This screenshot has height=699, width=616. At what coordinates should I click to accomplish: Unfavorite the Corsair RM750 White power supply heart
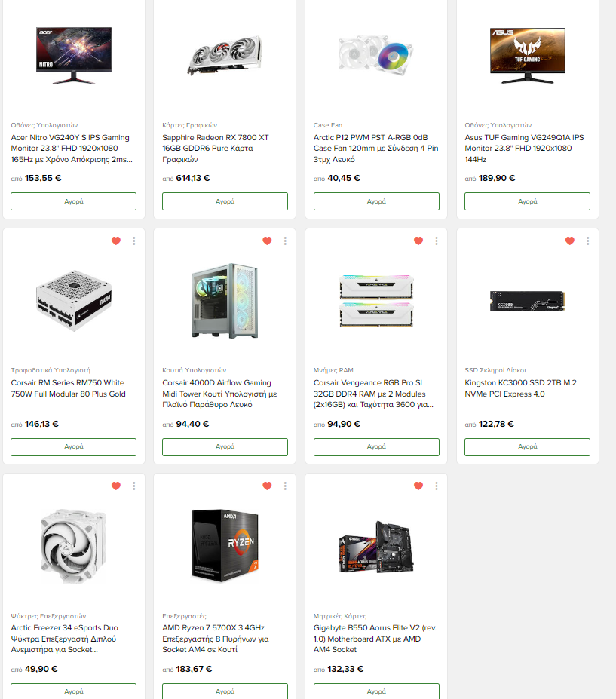click(116, 241)
